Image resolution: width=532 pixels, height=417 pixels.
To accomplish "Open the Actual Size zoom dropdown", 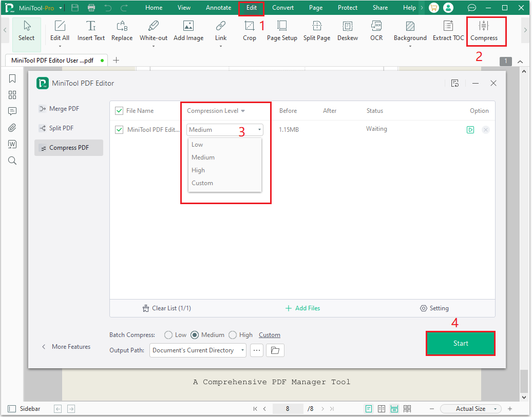I will click(x=470, y=408).
